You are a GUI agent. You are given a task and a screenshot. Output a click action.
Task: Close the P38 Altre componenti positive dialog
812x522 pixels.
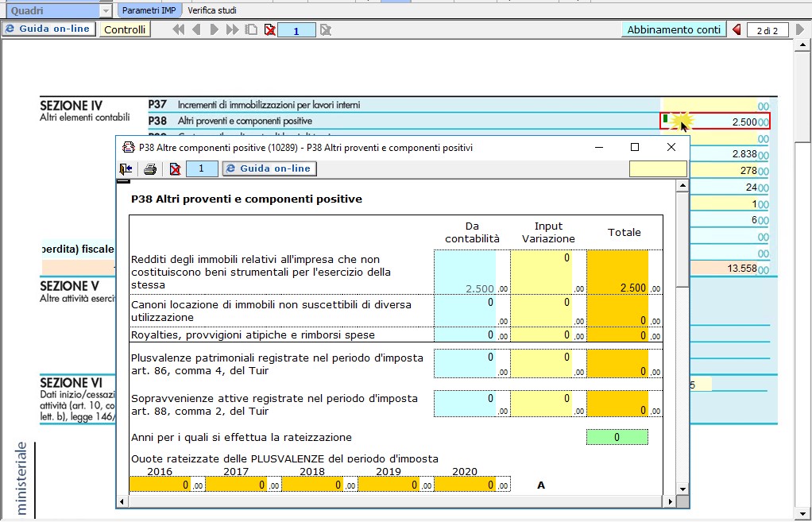point(671,147)
